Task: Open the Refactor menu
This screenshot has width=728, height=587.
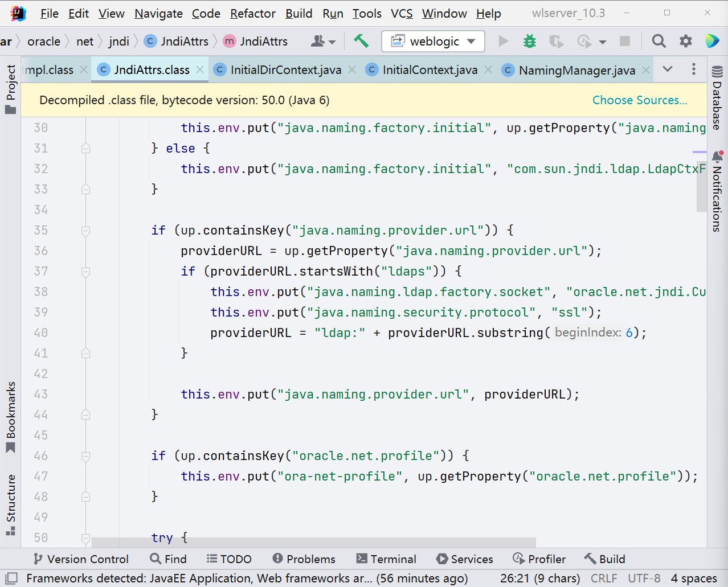Action: point(252,13)
